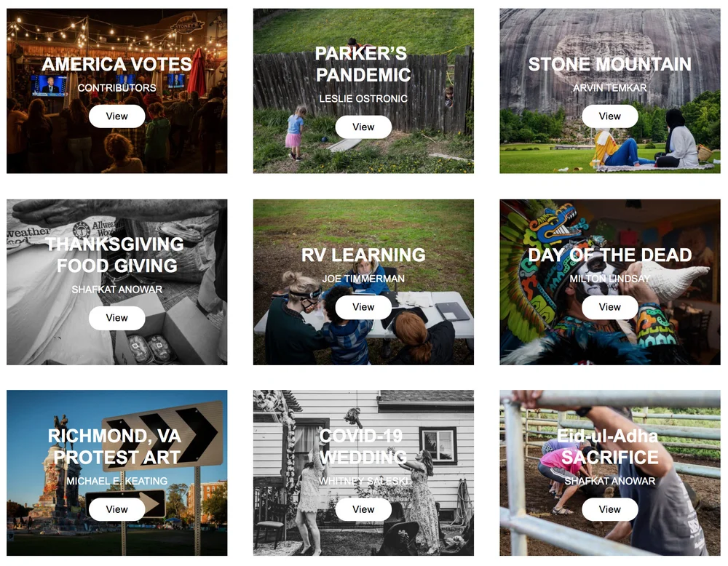This screenshot has width=728, height=566.
Task: Click View under Eid-ul-Adha Sacrifice
Action: pyautogui.click(x=609, y=509)
